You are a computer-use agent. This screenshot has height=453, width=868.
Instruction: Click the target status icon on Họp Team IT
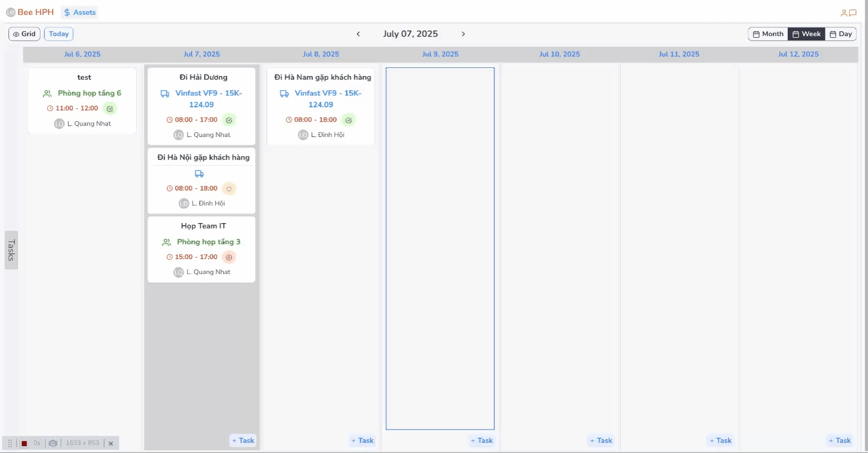tap(229, 257)
